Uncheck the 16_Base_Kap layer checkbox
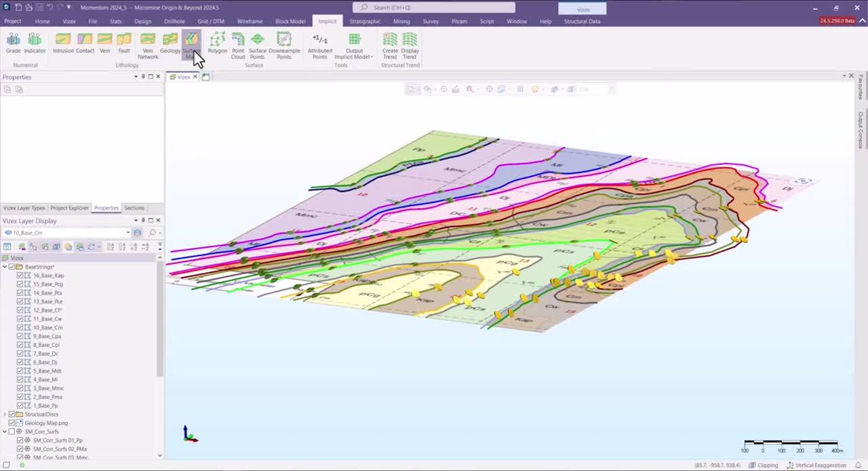This screenshot has width=868, height=471. [x=20, y=276]
